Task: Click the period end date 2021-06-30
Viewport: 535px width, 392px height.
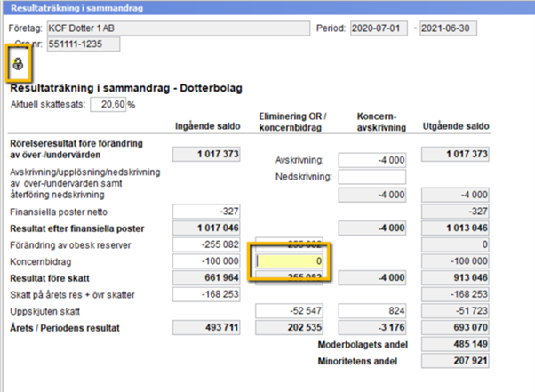Action: (448, 28)
